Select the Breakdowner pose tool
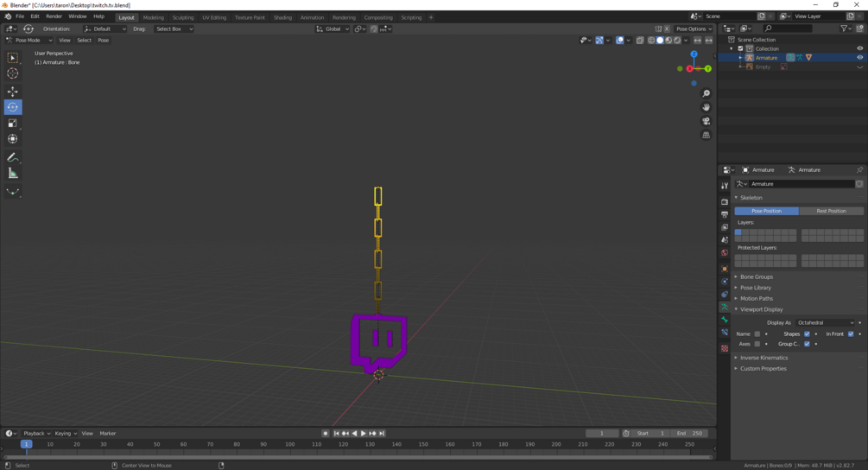The width and height of the screenshot is (868, 470). (x=13, y=192)
